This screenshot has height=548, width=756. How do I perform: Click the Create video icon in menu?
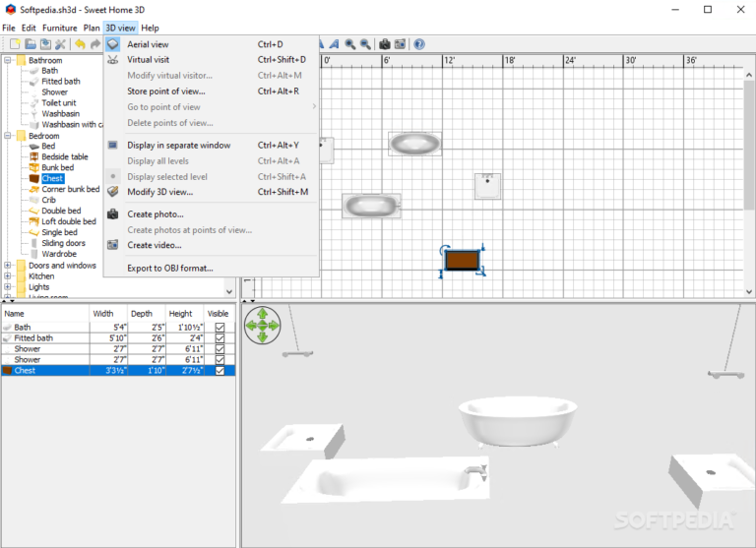click(113, 245)
